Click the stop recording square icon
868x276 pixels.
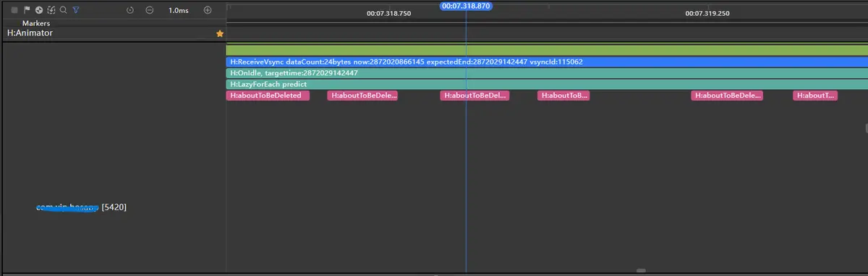[14, 10]
